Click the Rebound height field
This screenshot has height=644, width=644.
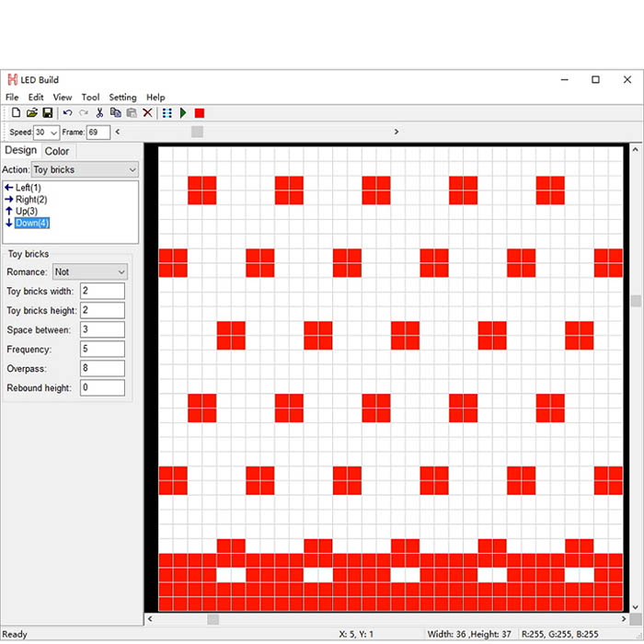coord(102,387)
